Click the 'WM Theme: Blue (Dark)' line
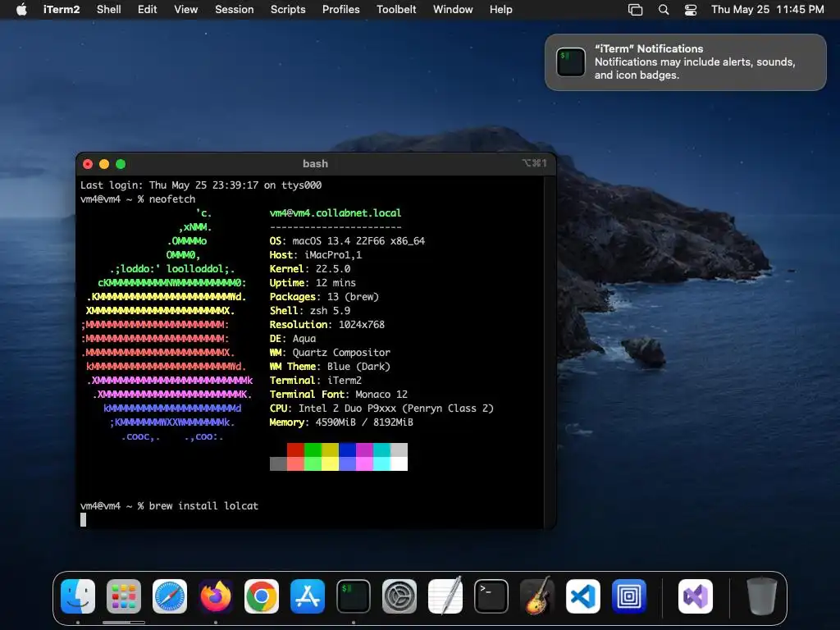This screenshot has width=840, height=630. (330, 367)
